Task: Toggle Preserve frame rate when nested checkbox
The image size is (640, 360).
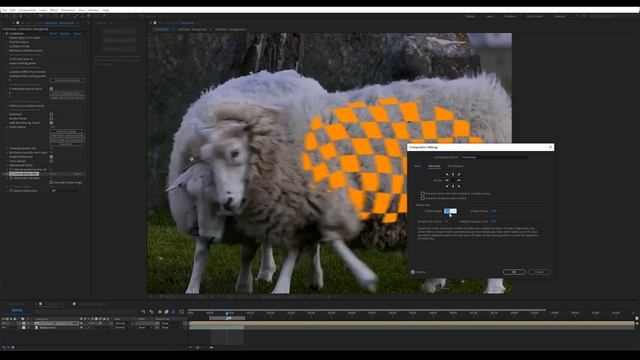Action: pyautogui.click(x=422, y=193)
